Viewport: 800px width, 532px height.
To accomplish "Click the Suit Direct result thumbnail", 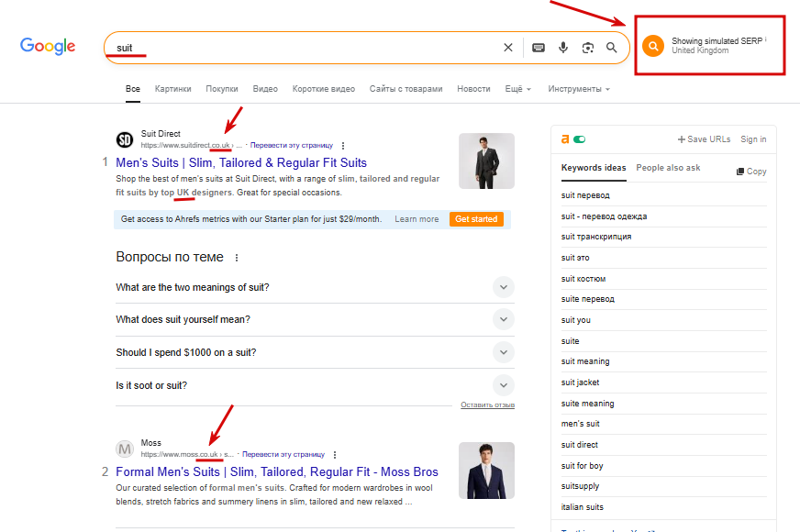I will pyautogui.click(x=486, y=161).
